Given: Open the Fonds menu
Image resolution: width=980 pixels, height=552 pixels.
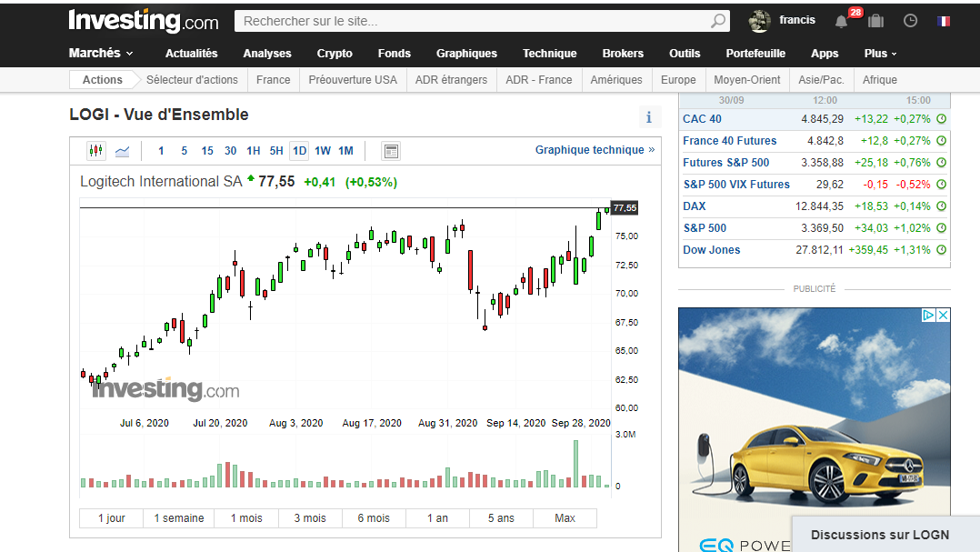Looking at the screenshot, I should (394, 54).
